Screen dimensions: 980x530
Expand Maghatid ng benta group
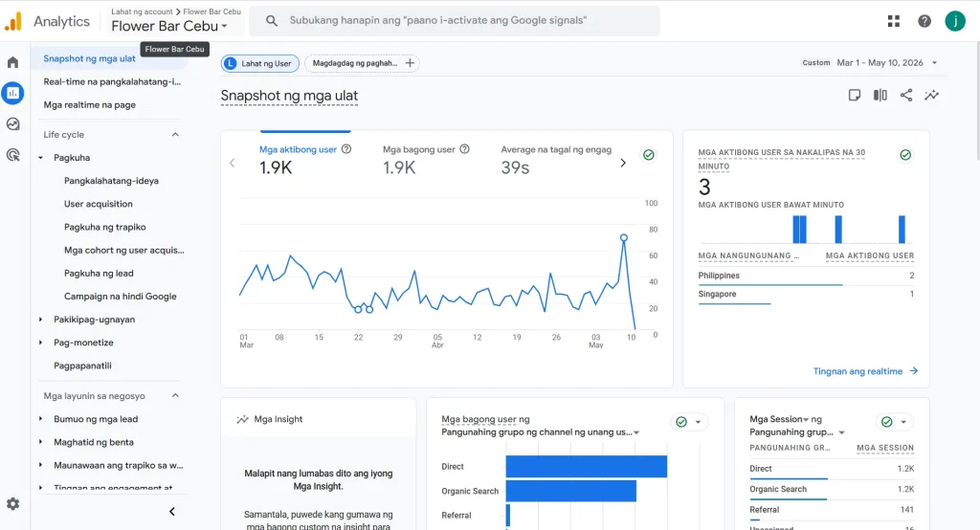click(40, 442)
